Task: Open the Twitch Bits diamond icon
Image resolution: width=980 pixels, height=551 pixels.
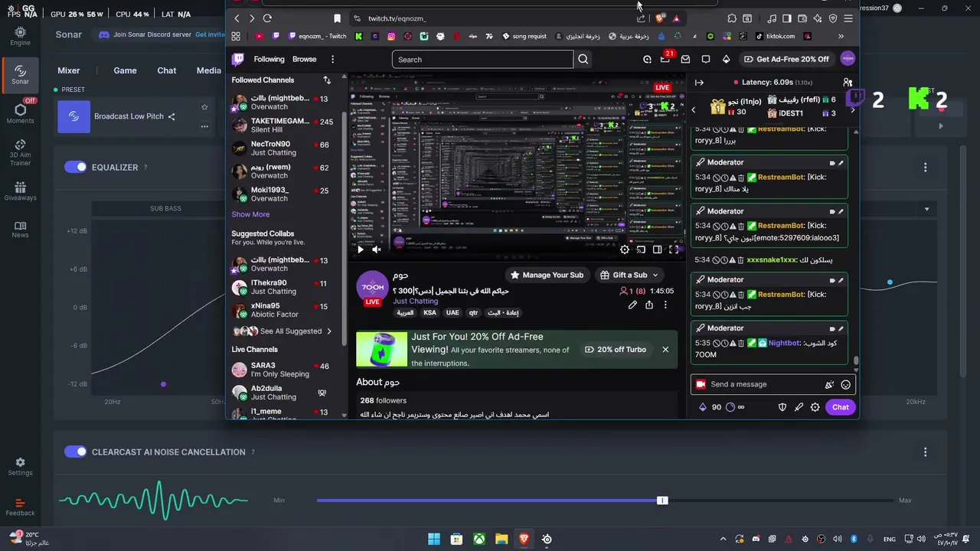Action: tap(726, 59)
